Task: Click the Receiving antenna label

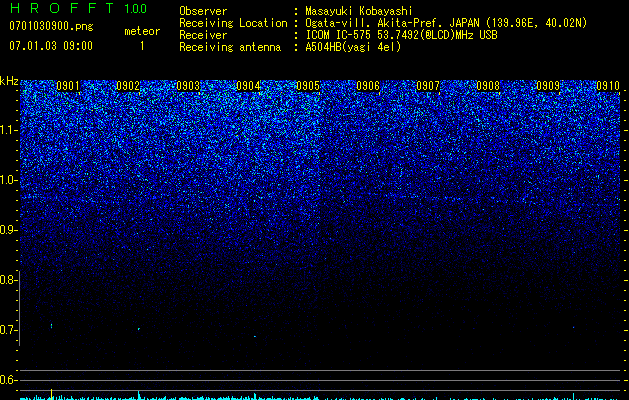Action: 230,47
